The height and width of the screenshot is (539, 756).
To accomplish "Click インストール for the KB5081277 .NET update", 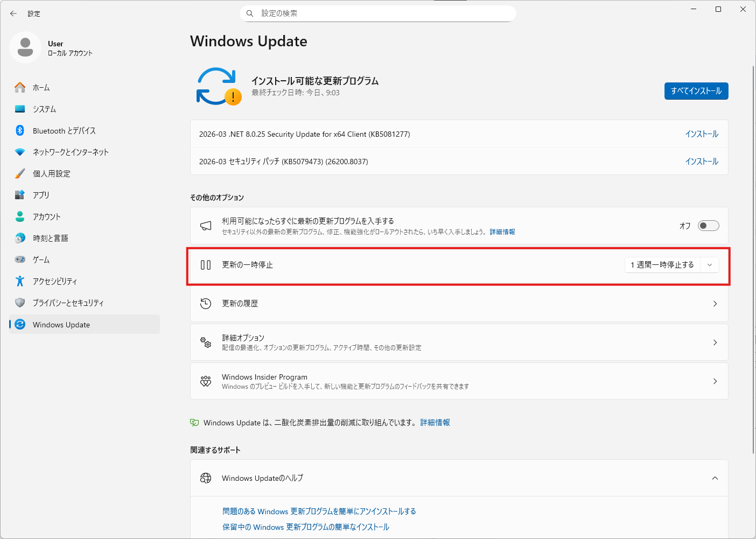I will (701, 134).
